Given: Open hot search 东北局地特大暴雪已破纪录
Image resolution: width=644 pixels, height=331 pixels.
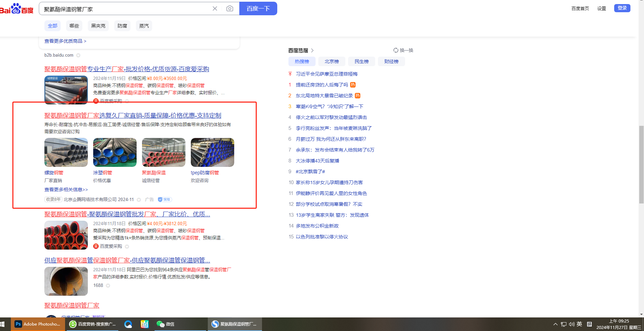Looking at the screenshot, I should (324, 96).
